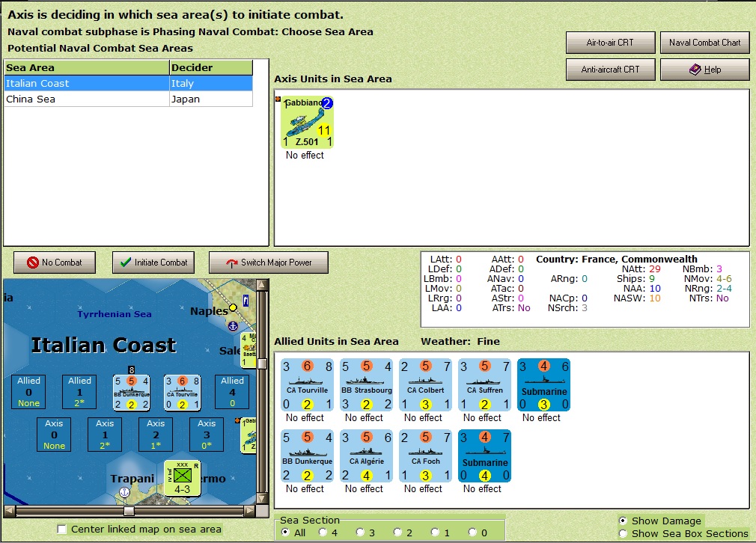Click the Japan decider cell
This screenshot has height=543, width=756.
pyautogui.click(x=211, y=99)
